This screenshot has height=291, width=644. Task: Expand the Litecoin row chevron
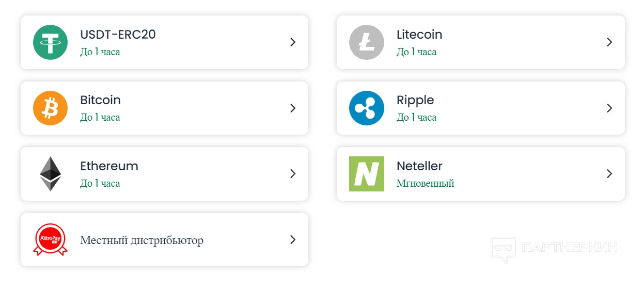[x=609, y=42]
